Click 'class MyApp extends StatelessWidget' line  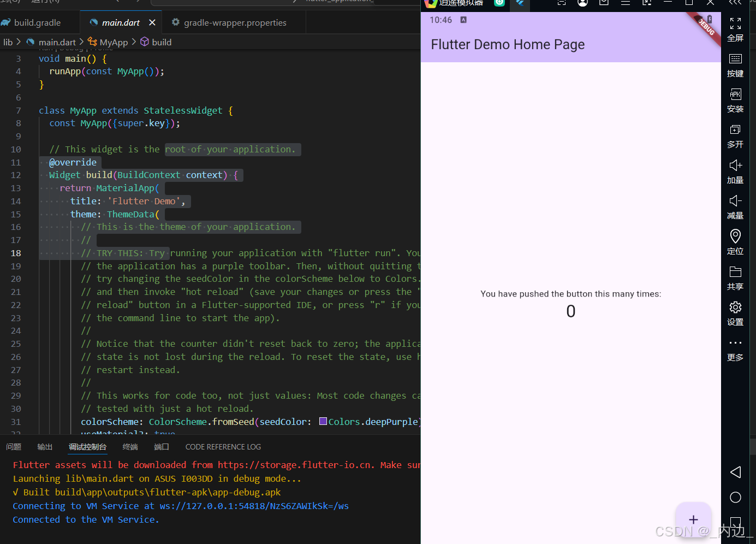click(136, 110)
